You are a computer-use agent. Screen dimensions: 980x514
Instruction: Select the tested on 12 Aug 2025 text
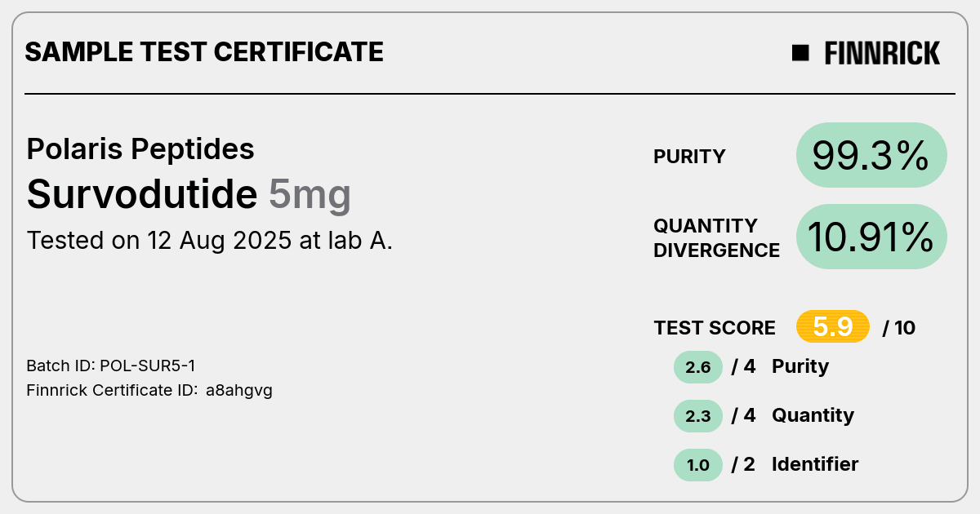coord(210,241)
